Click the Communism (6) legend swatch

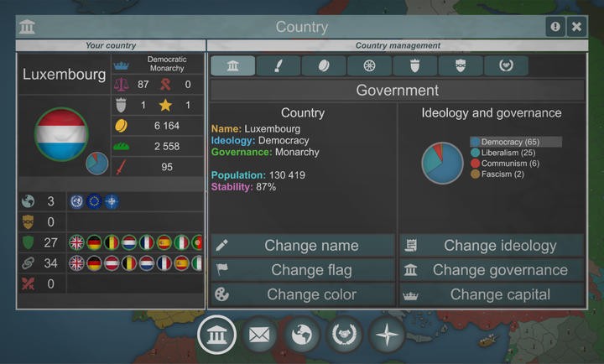475,164
